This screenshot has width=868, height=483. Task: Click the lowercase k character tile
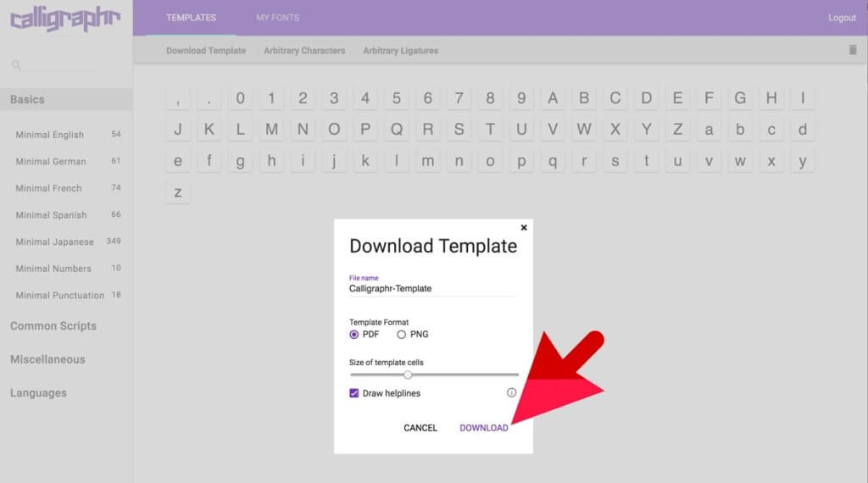365,161
